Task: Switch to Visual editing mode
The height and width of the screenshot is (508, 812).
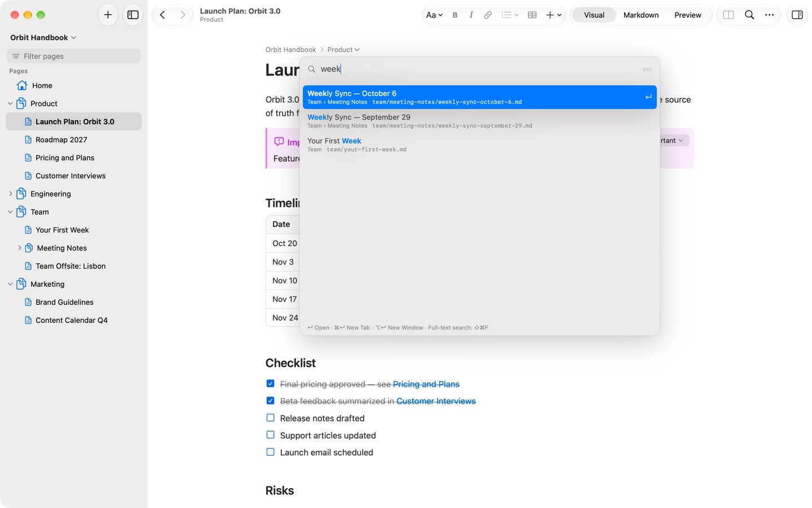Action: tap(594, 15)
